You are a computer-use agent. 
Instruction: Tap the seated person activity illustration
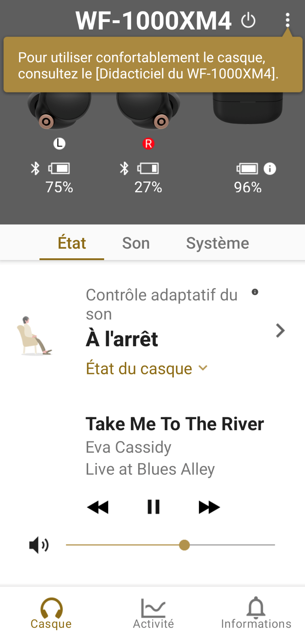(34, 336)
